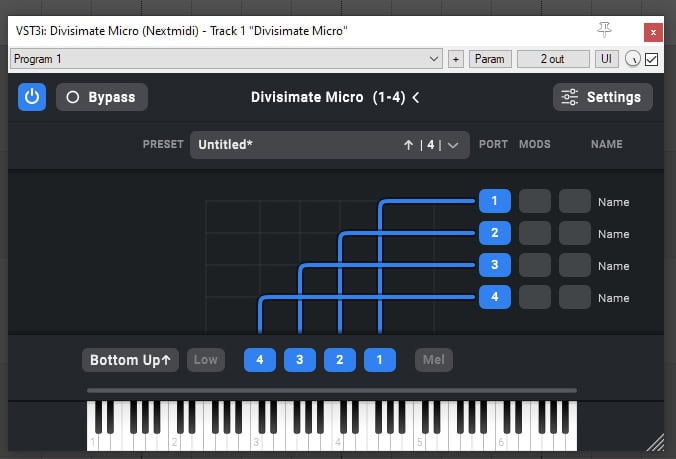Select output port 1 button
676x459 pixels.
click(494, 201)
